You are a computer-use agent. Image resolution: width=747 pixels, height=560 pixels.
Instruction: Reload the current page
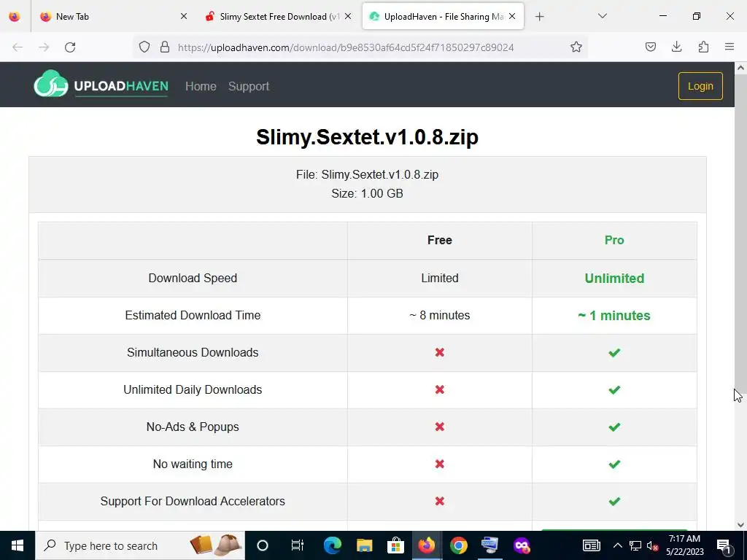point(70,47)
